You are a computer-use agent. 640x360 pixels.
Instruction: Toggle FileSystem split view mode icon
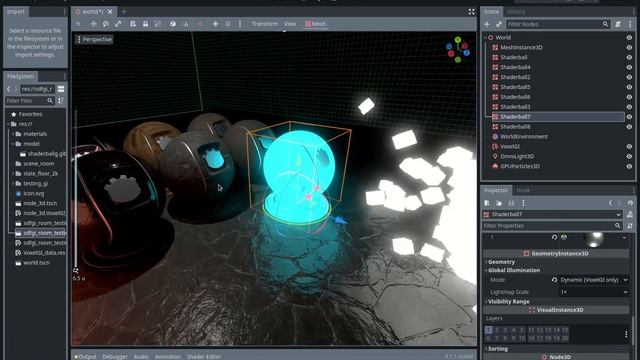click(x=61, y=89)
